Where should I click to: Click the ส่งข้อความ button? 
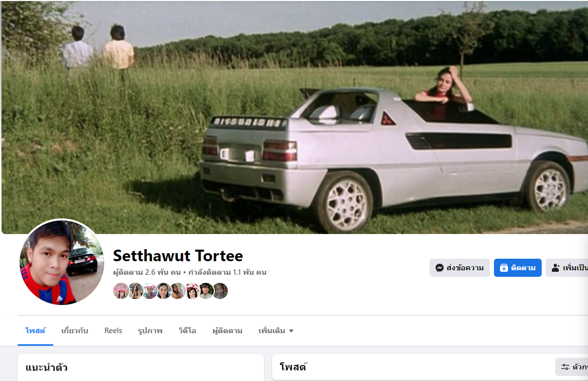coord(459,268)
